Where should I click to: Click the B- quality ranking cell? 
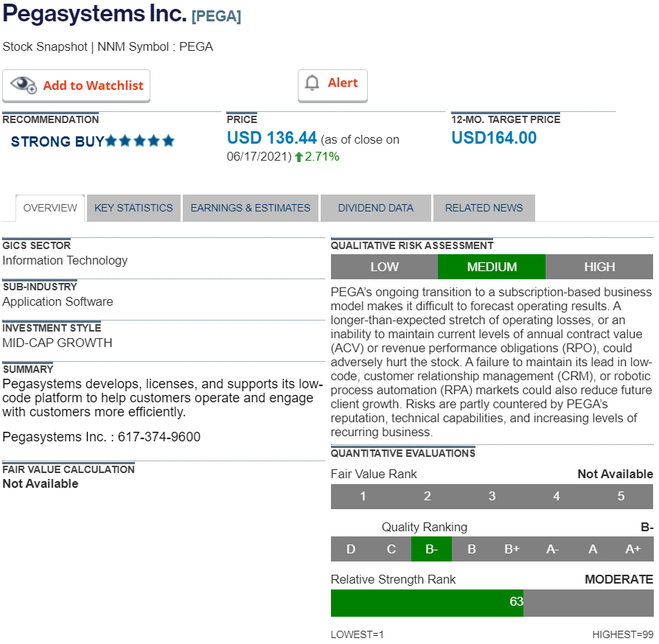pos(431,549)
